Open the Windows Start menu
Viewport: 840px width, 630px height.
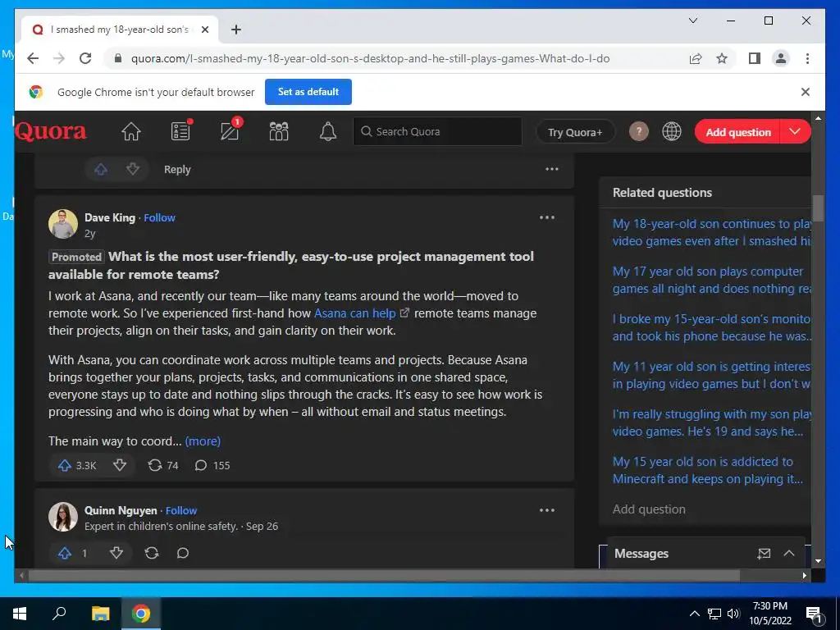click(20, 614)
